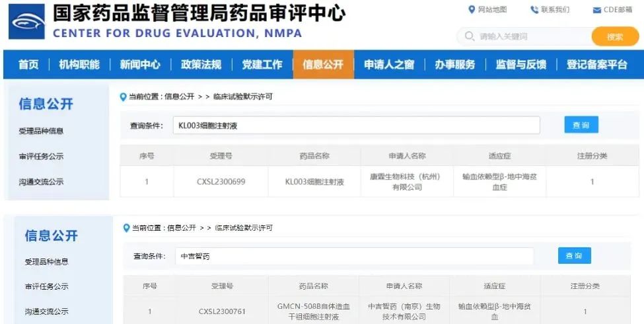The height and width of the screenshot is (324, 644).
Task: Click applicant 中吉智药（南京）生物技术有限公司
Action: (x=404, y=311)
